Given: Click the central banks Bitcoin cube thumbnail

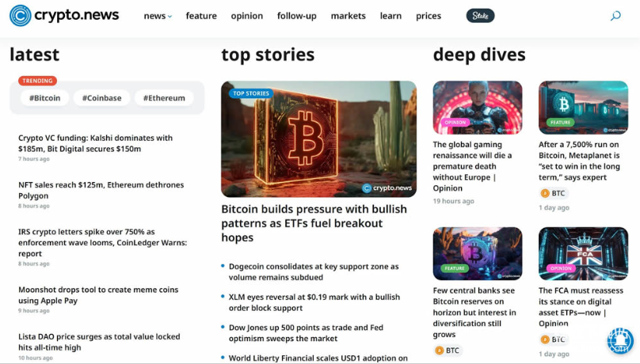Looking at the screenshot, I should point(478,253).
